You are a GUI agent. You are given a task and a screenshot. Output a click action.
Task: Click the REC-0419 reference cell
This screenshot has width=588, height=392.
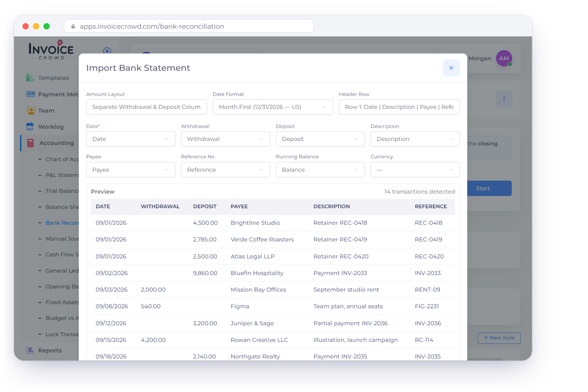tap(428, 239)
